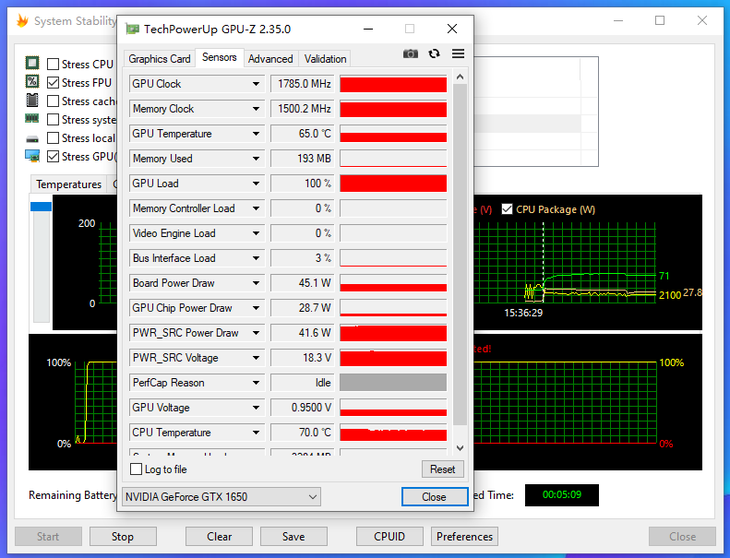Enable the Log to file checkbox
The width and height of the screenshot is (730, 558).
coord(137,470)
